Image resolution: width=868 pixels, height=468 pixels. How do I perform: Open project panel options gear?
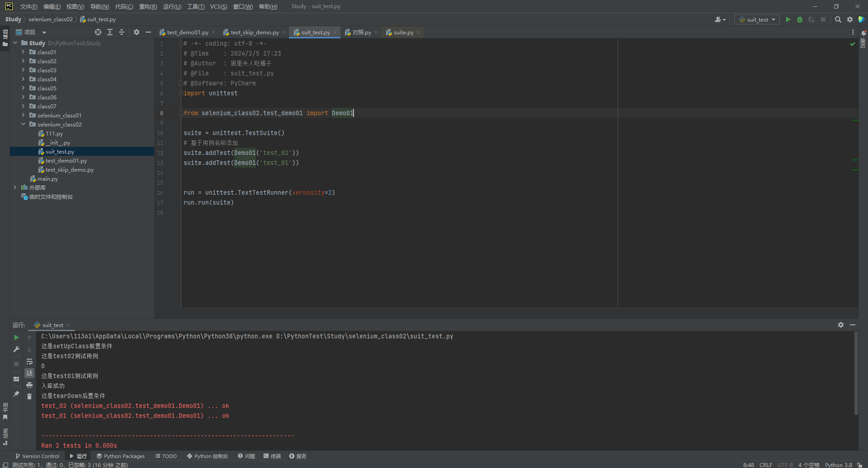point(137,32)
